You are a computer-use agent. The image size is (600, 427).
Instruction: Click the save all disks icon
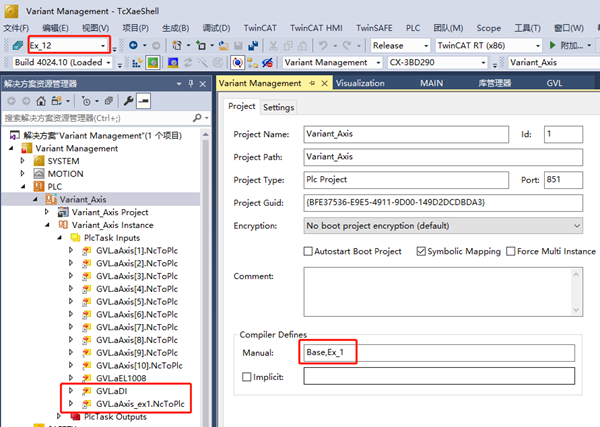[x=253, y=46]
